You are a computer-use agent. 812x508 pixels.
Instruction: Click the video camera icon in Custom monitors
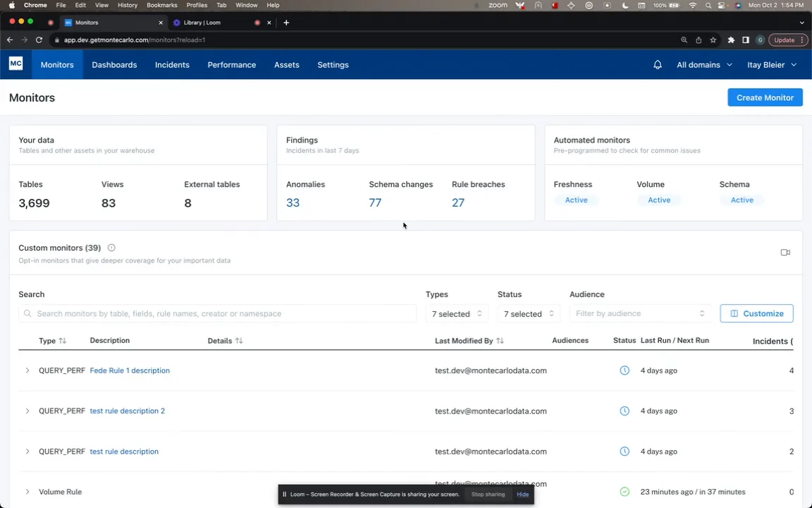point(785,253)
